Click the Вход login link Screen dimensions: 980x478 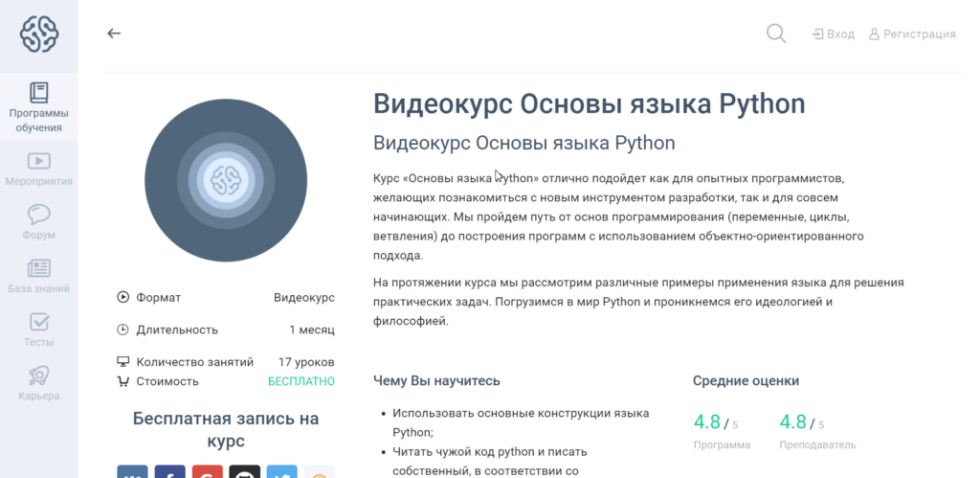click(x=833, y=34)
